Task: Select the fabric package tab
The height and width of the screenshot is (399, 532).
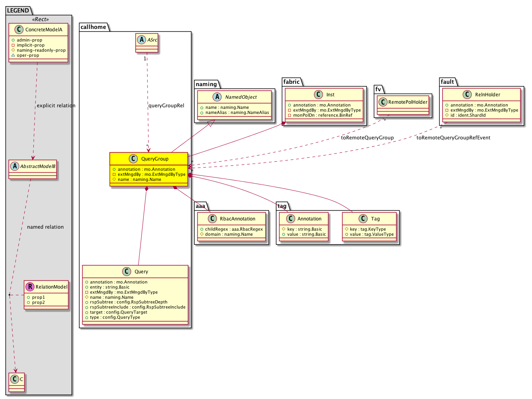Action: click(x=292, y=82)
